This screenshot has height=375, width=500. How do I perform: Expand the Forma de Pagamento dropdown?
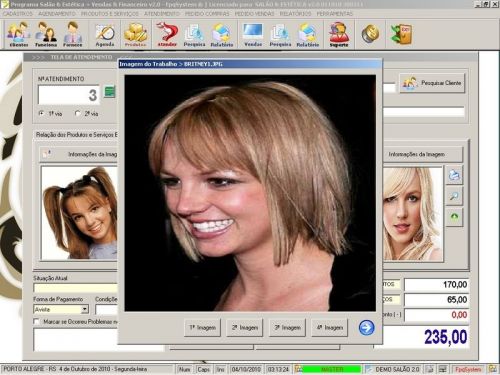(85, 309)
